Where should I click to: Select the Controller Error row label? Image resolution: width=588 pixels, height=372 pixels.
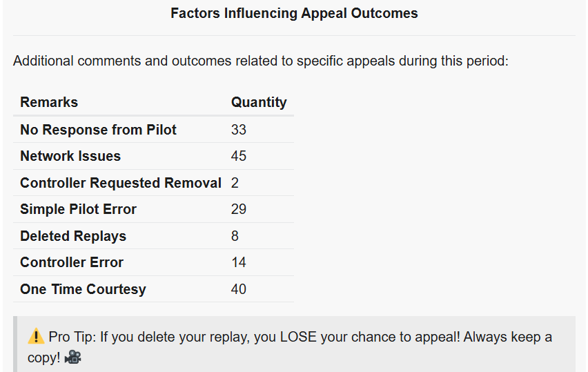[x=72, y=262]
